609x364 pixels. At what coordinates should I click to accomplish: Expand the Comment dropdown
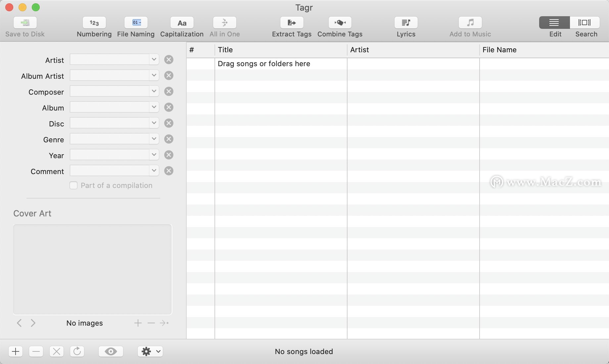[x=154, y=171]
